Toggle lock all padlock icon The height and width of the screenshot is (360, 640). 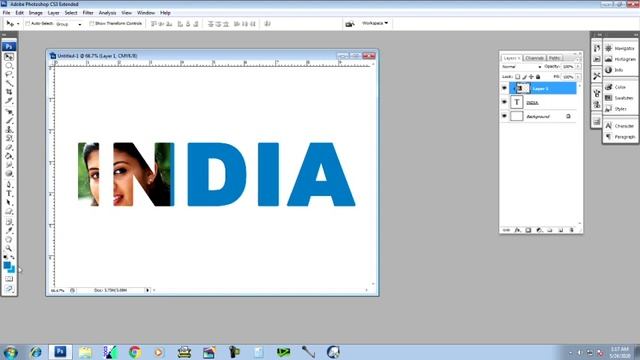[538, 77]
